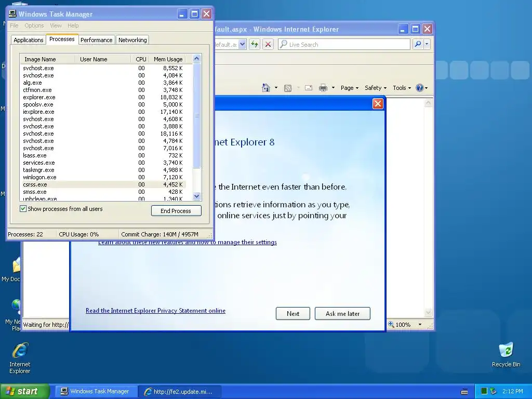This screenshot has height=399, width=532.
Task: Click the zoom magnifier icon in IE status bar
Action: tap(391, 324)
